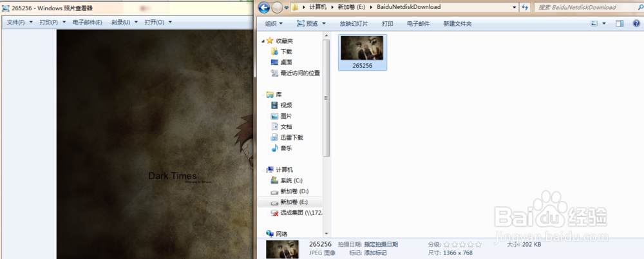This screenshot has height=259, width=644.
Task: Click 计算机 in the address bar
Action: [317, 7]
